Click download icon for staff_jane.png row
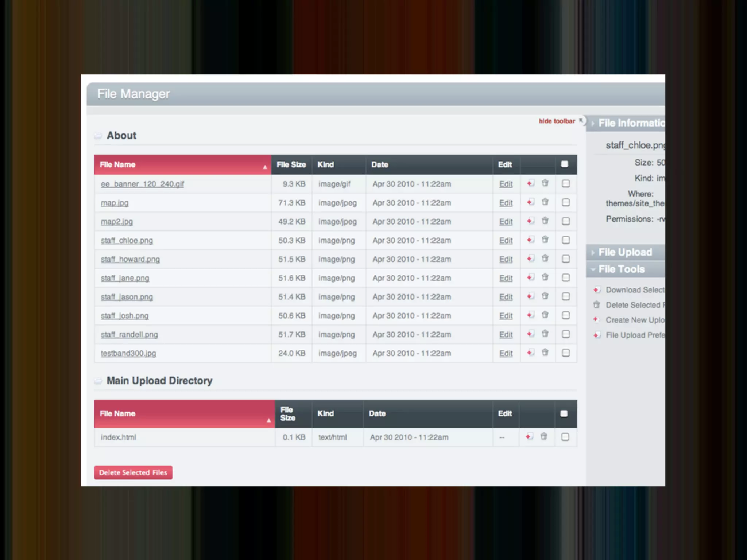Screen dimensions: 747x560 click(x=530, y=277)
